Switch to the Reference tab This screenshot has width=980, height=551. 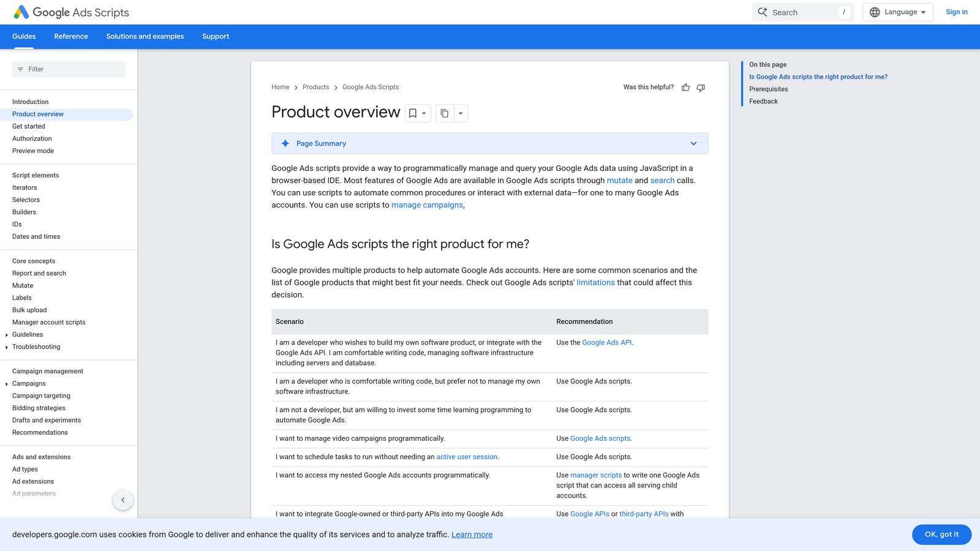tap(70, 37)
